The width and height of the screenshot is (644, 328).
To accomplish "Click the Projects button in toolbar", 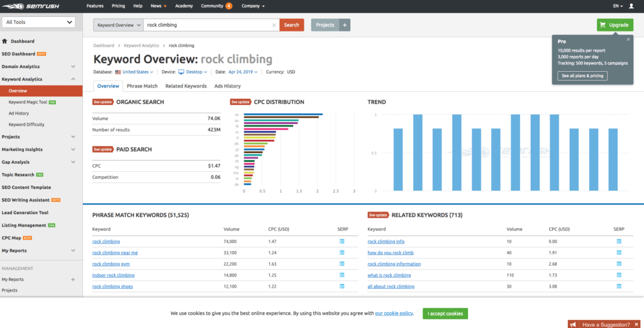I will coord(325,25).
